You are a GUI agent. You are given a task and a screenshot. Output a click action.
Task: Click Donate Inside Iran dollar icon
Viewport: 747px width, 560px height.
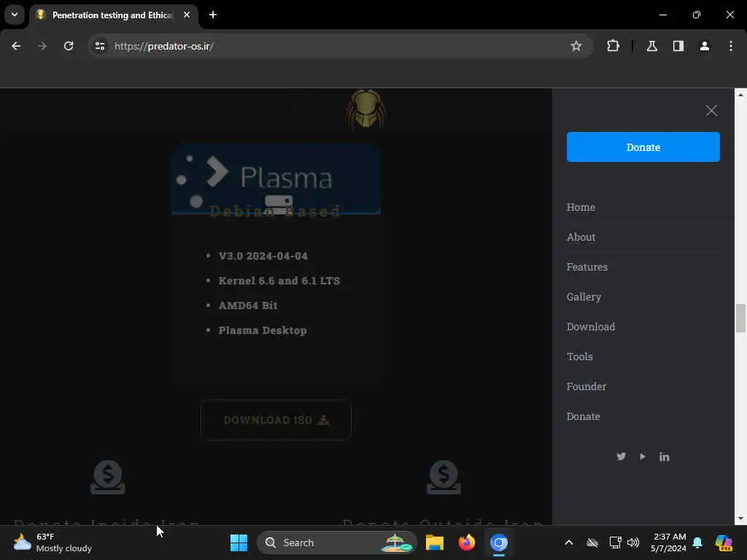pyautogui.click(x=108, y=477)
